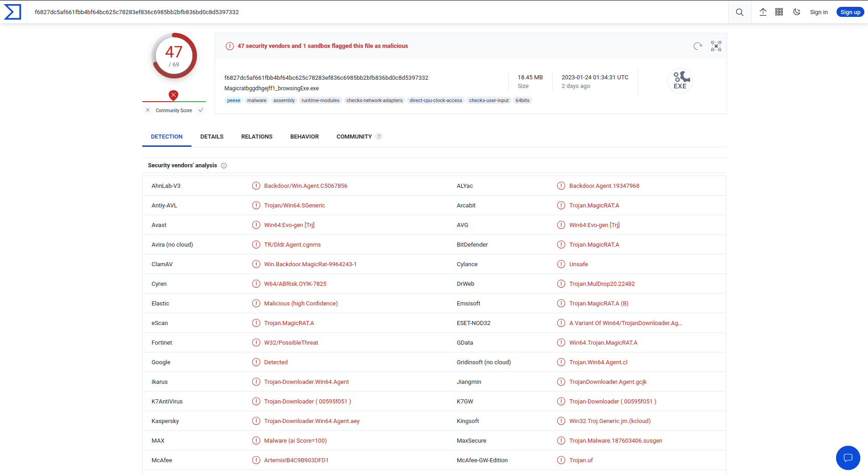This screenshot has width=868, height=475.
Task: Open the COMMUNITY tab
Action: coord(359,137)
